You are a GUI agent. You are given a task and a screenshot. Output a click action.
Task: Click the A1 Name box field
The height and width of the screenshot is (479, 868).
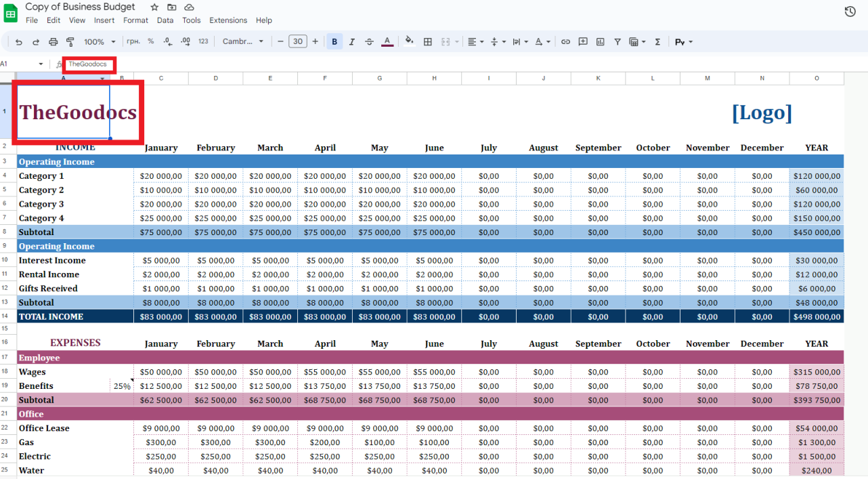(17, 64)
